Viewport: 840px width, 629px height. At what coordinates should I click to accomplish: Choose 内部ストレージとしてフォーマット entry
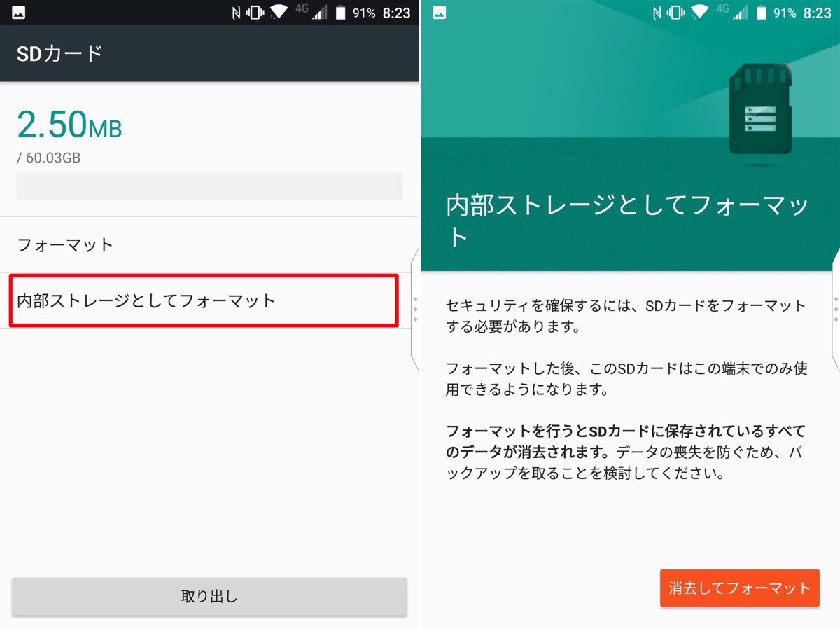tap(204, 300)
